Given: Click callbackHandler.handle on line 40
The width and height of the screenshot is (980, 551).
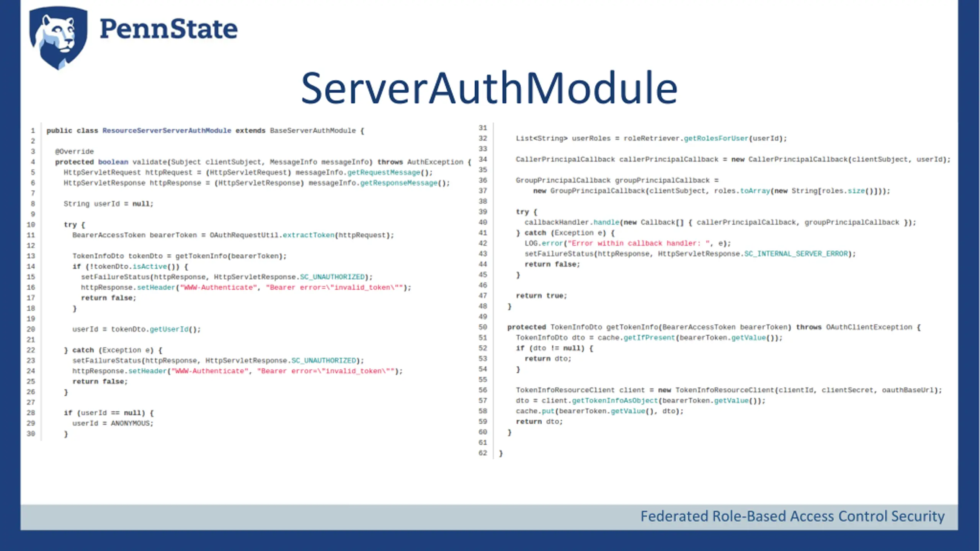Looking at the screenshot, I should [x=572, y=222].
